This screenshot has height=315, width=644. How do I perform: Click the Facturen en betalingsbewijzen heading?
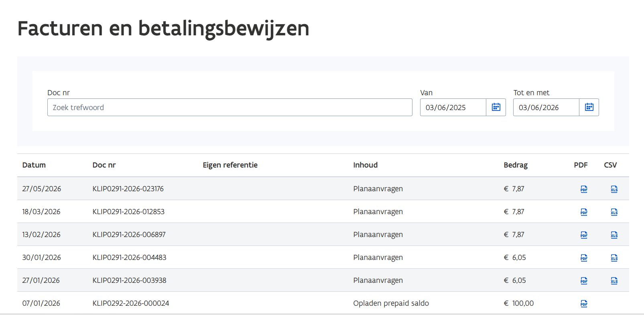pos(163,29)
